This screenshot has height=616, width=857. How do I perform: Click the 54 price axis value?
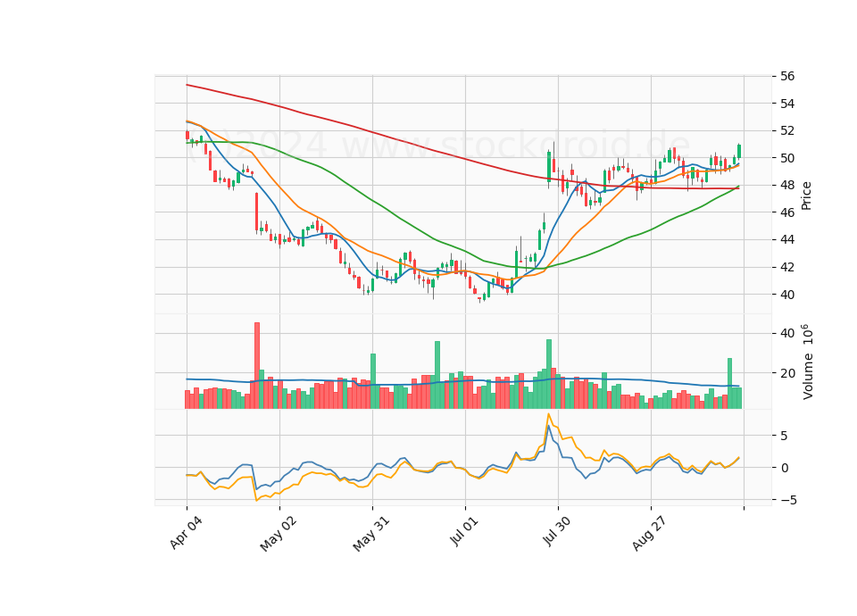click(787, 104)
